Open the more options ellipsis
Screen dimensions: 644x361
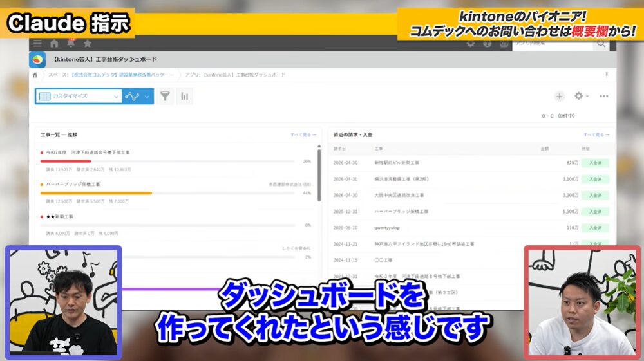point(604,96)
